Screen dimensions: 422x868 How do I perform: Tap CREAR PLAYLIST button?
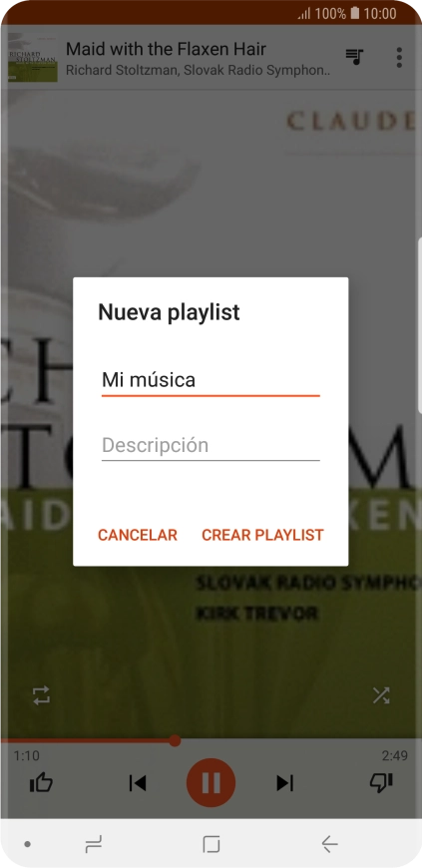pos(262,536)
